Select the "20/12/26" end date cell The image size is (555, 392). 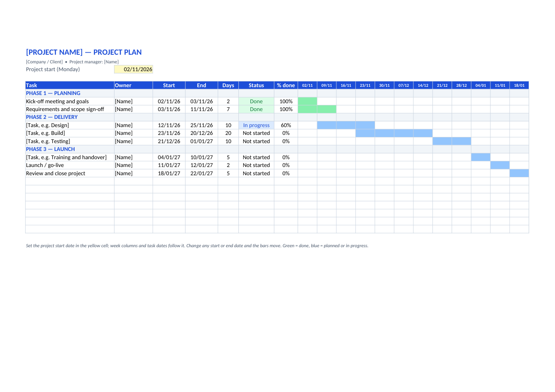pyautogui.click(x=201, y=133)
